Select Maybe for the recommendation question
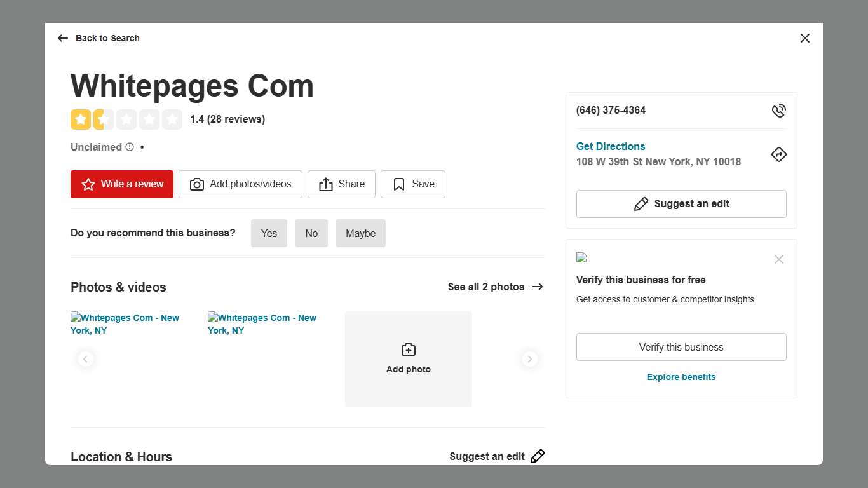The height and width of the screenshot is (488, 868). 360,233
